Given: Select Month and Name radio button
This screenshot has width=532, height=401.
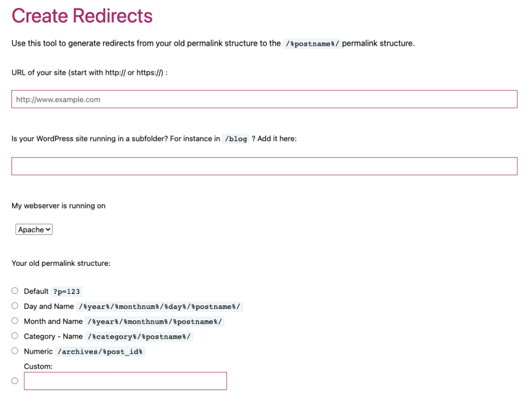Looking at the screenshot, I should 15,320.
